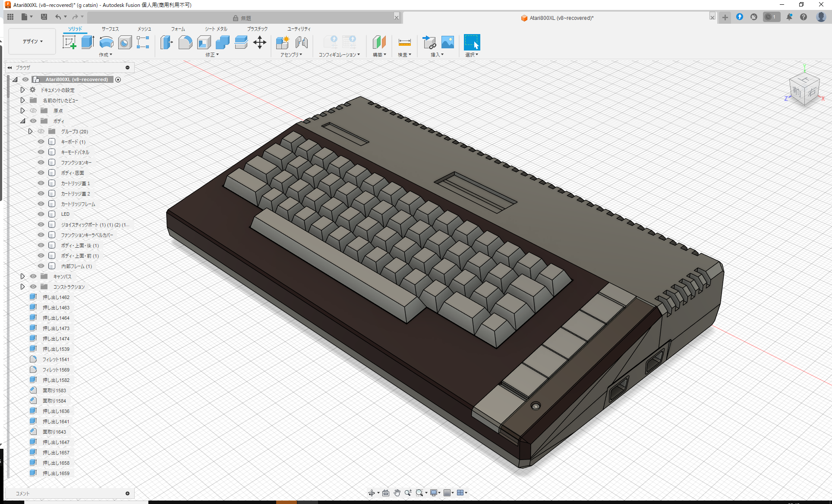The height and width of the screenshot is (504, 832).
Task: Activate the Pan tool in navigation bar
Action: coord(397,492)
